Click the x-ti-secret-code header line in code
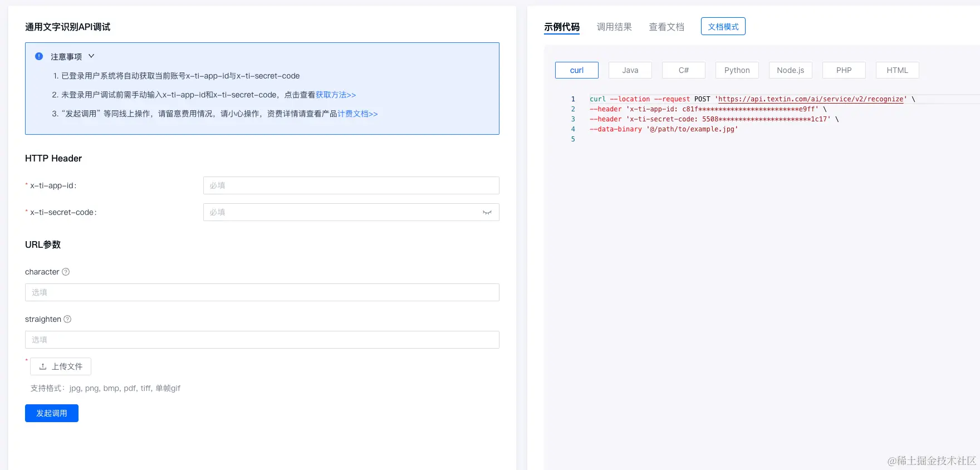This screenshot has width=980, height=470. (714, 119)
